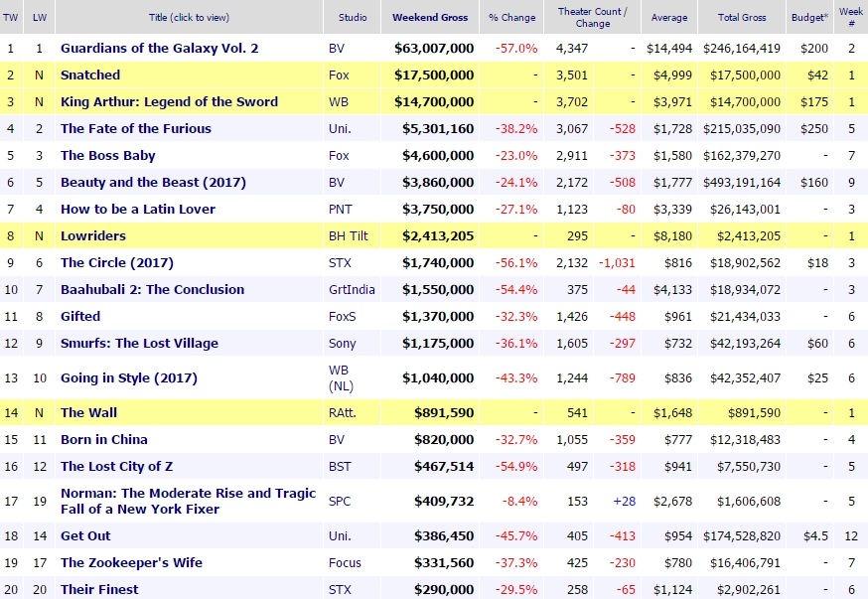Image resolution: width=868 pixels, height=599 pixels.
Task: Click the Fox studio in the Snatched row
Action: tap(339, 75)
